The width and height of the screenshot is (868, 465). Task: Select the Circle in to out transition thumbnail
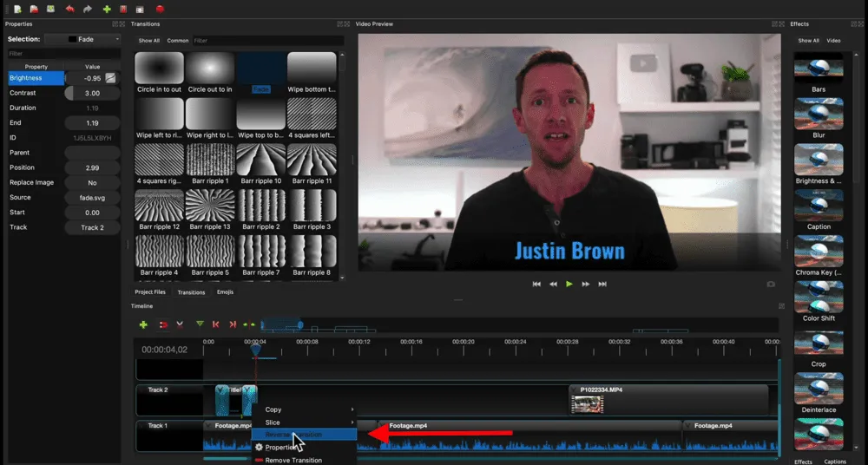(159, 68)
